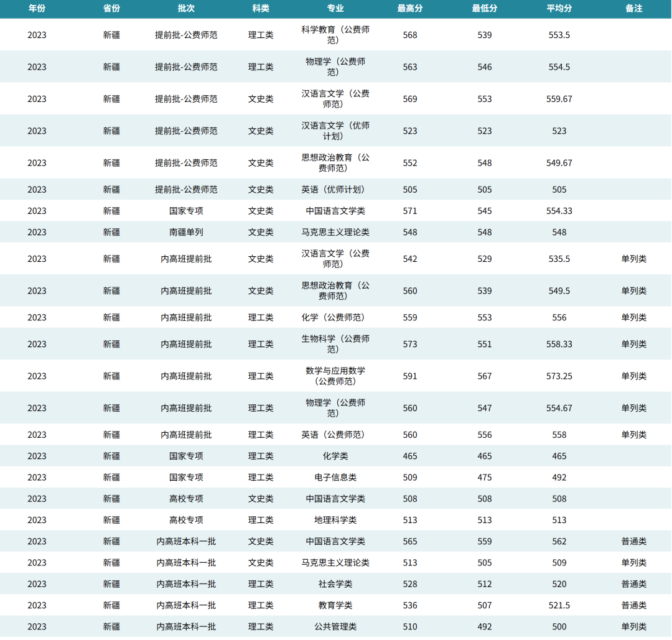This screenshot has height=640, width=672.
Task: Click the 化学类 major cell
Action: point(335,456)
